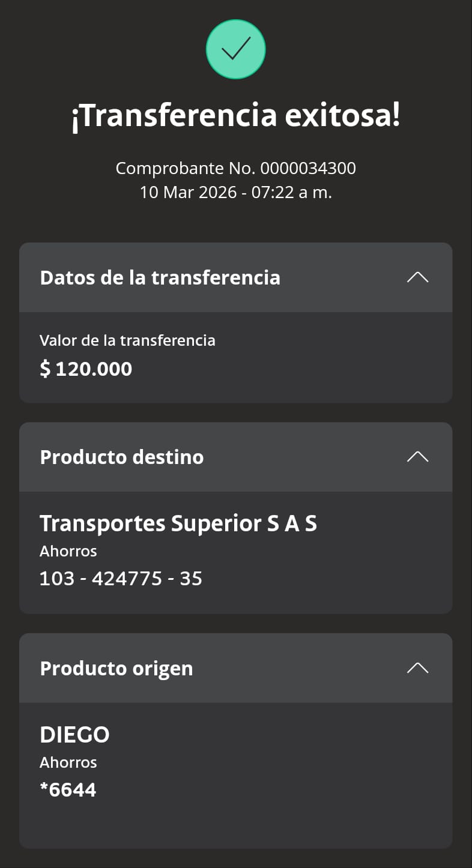Select Transportes Superior S A S name
Screen dimensions: 472x868
tap(178, 523)
